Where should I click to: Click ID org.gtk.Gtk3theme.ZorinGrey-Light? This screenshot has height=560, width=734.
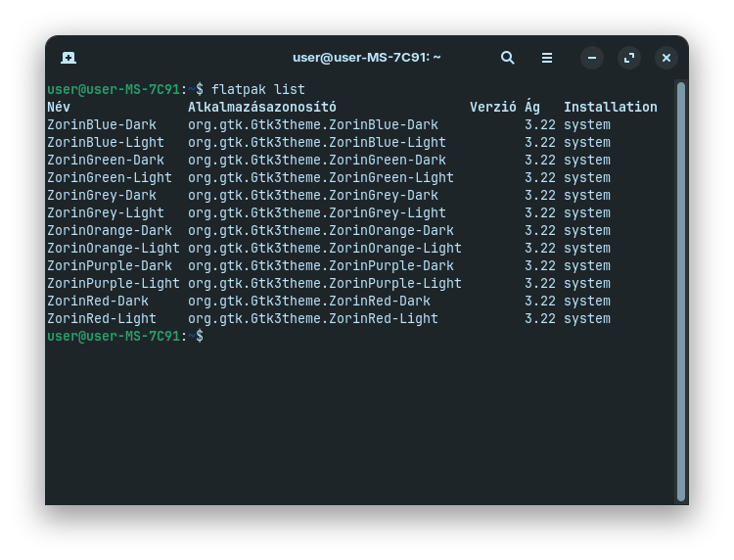[317, 212]
